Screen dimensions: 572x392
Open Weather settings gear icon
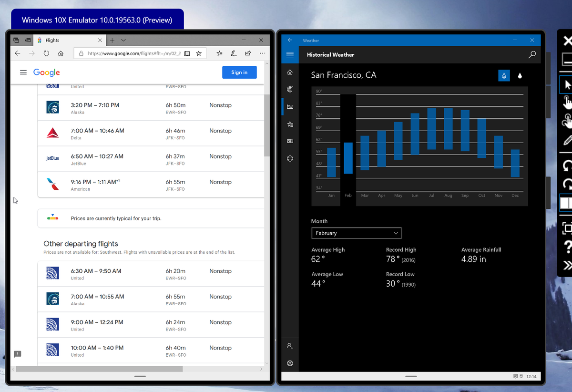tap(290, 363)
